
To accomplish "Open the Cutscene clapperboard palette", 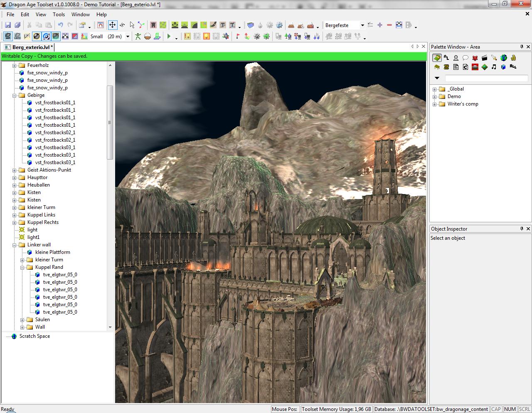I will [484, 58].
